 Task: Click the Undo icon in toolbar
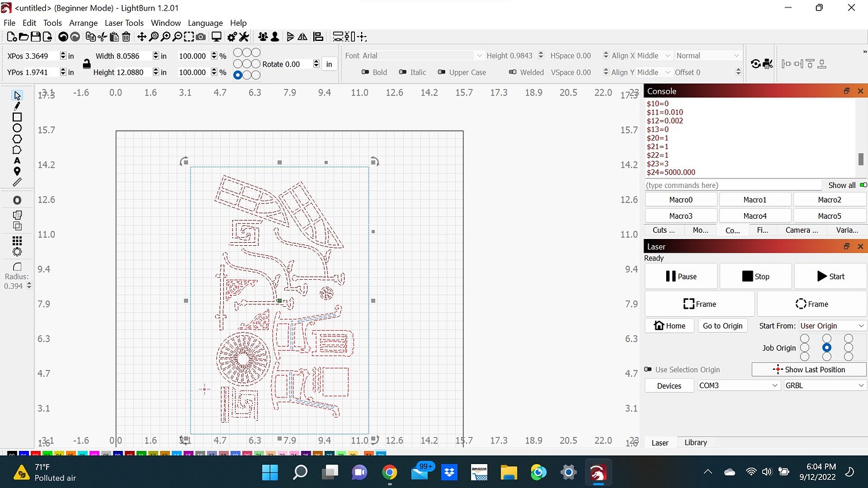[63, 37]
